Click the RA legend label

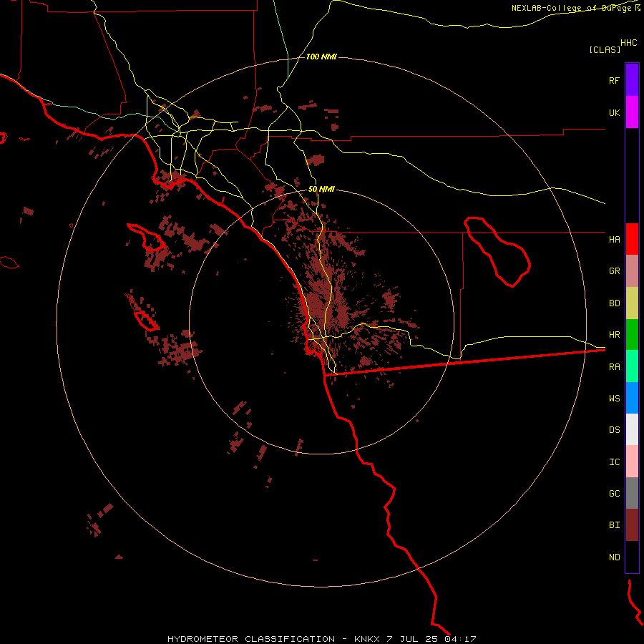coord(614,367)
